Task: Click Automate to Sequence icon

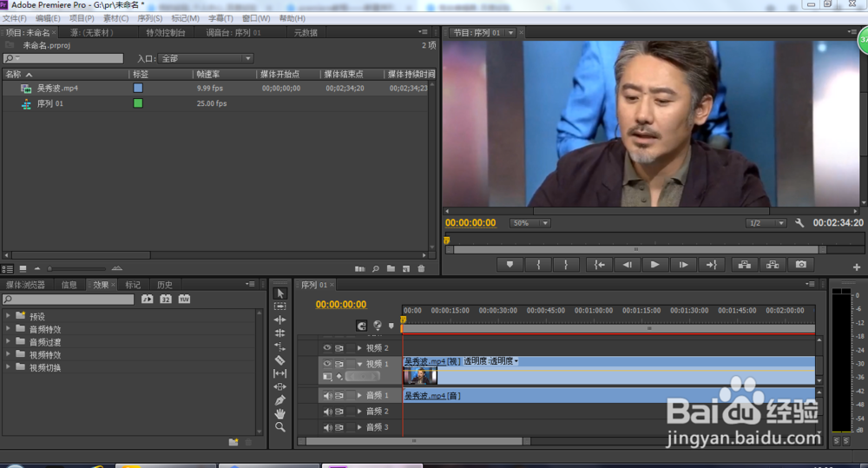Action: (360, 268)
